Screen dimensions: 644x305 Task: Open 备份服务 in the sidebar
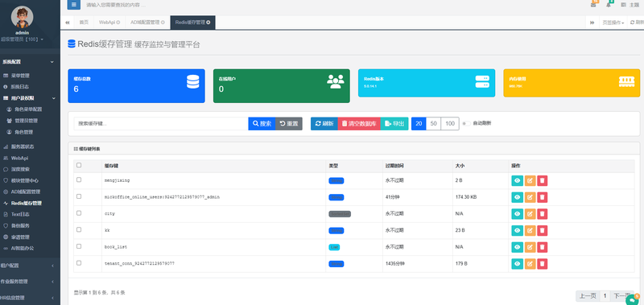pyautogui.click(x=20, y=226)
